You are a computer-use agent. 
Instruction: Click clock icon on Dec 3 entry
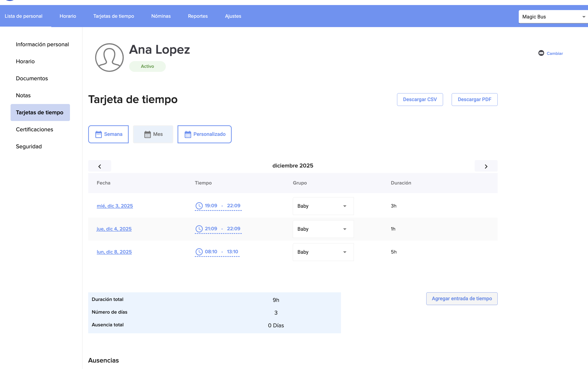point(199,206)
